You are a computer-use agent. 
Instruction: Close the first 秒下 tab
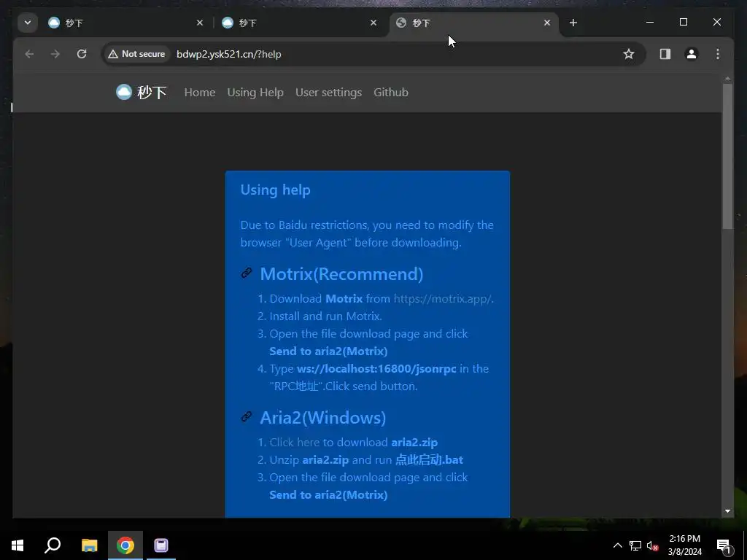pyautogui.click(x=200, y=23)
